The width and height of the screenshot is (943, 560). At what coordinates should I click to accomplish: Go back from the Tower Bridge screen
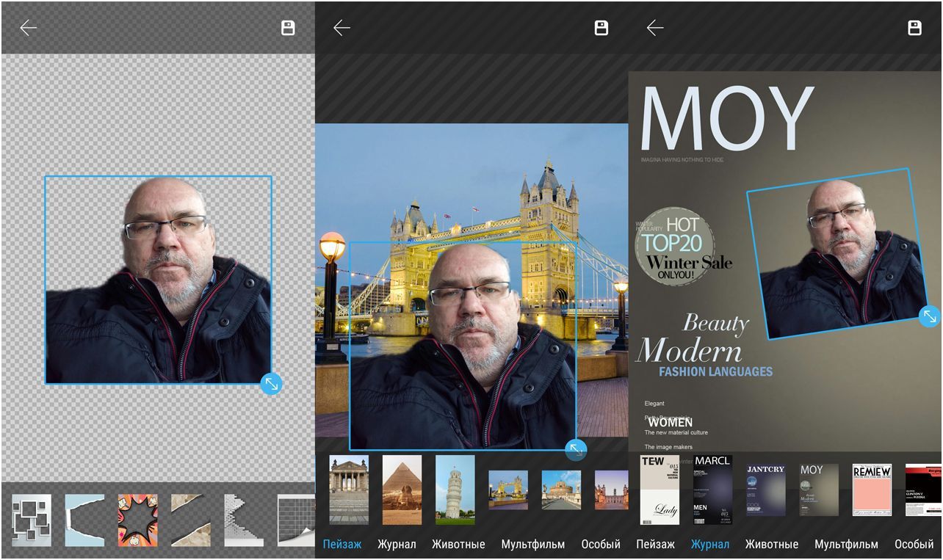tap(342, 28)
